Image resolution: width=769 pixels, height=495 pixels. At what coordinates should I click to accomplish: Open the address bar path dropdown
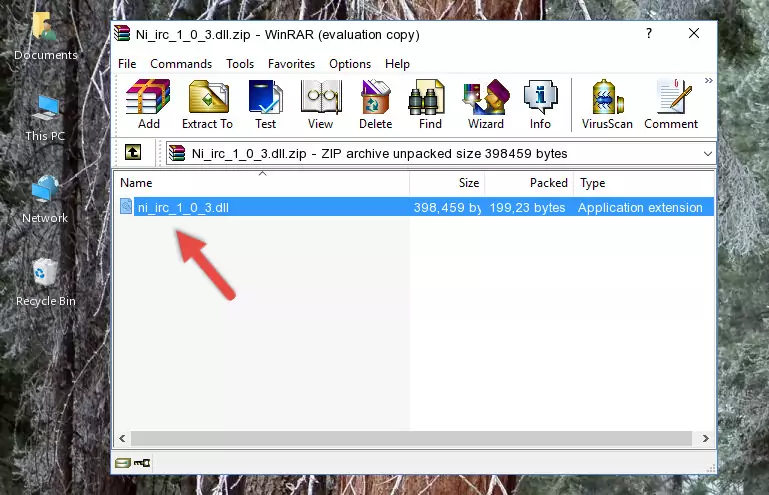pyautogui.click(x=708, y=154)
